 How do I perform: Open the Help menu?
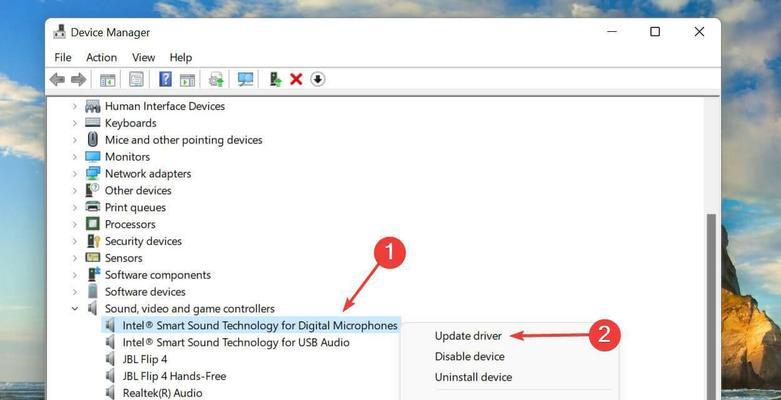point(180,57)
